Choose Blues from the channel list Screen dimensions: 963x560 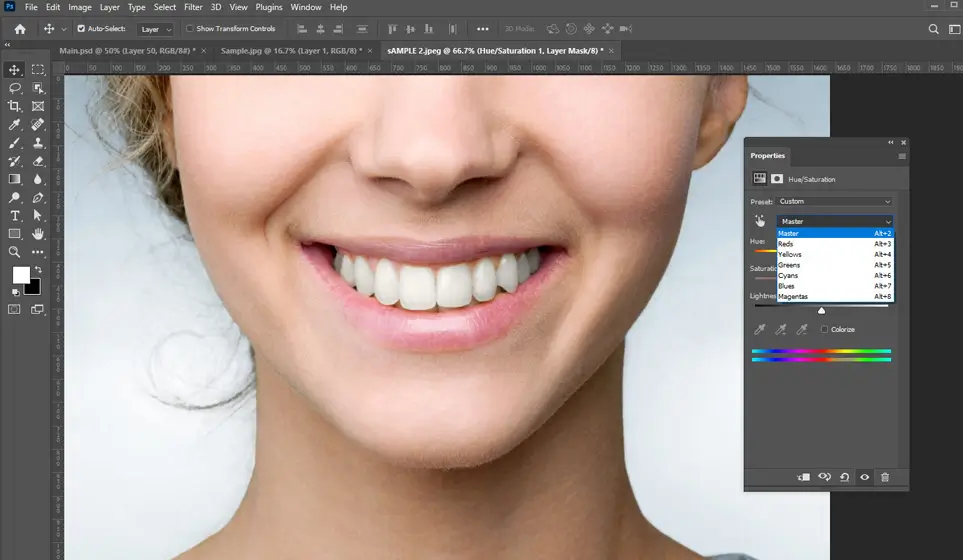pyautogui.click(x=835, y=286)
